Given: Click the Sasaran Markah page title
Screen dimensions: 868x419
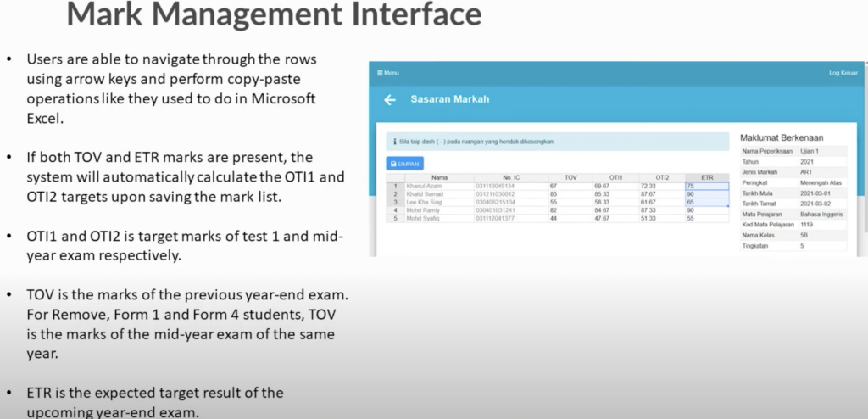Looking at the screenshot, I should pyautogui.click(x=449, y=100).
